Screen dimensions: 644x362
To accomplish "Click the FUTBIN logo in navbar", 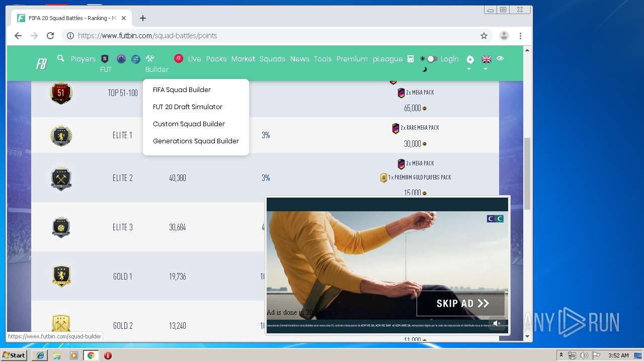I will 41,64.
